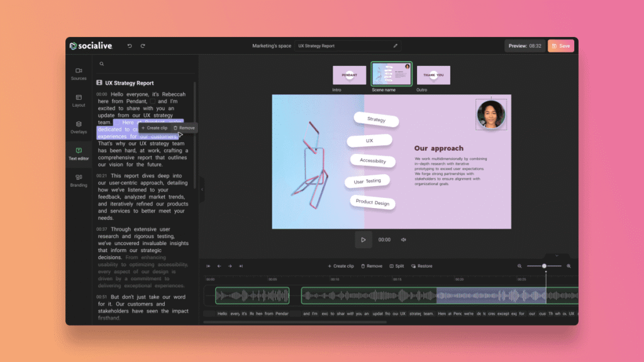644x362 pixels.
Task: Collapse the left transcript panel handle
Action: pyautogui.click(x=201, y=189)
